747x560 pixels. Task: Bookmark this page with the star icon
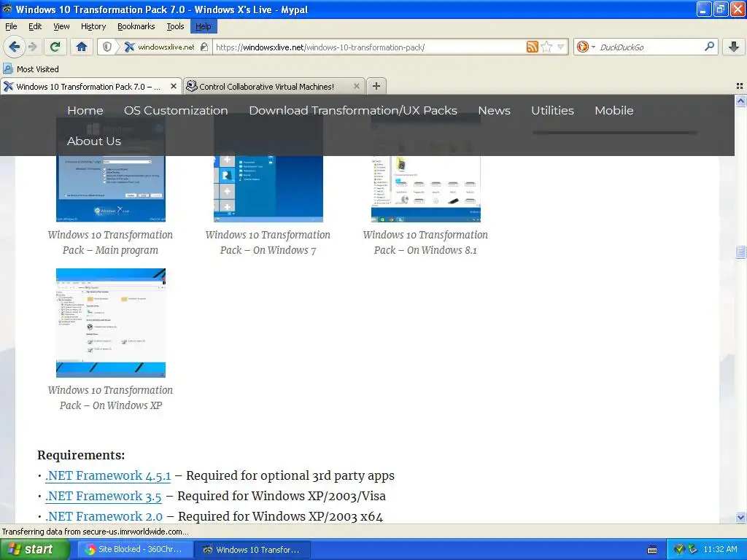point(546,47)
